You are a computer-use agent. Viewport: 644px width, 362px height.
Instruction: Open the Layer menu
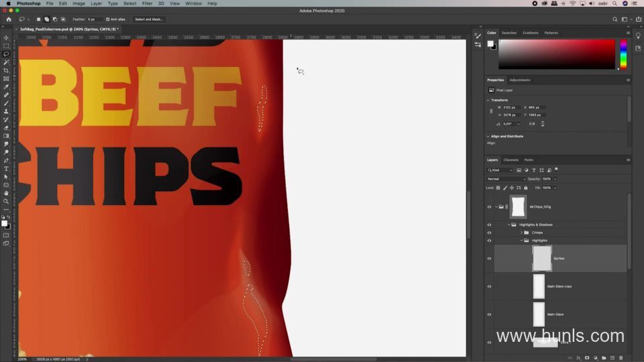tap(96, 3)
